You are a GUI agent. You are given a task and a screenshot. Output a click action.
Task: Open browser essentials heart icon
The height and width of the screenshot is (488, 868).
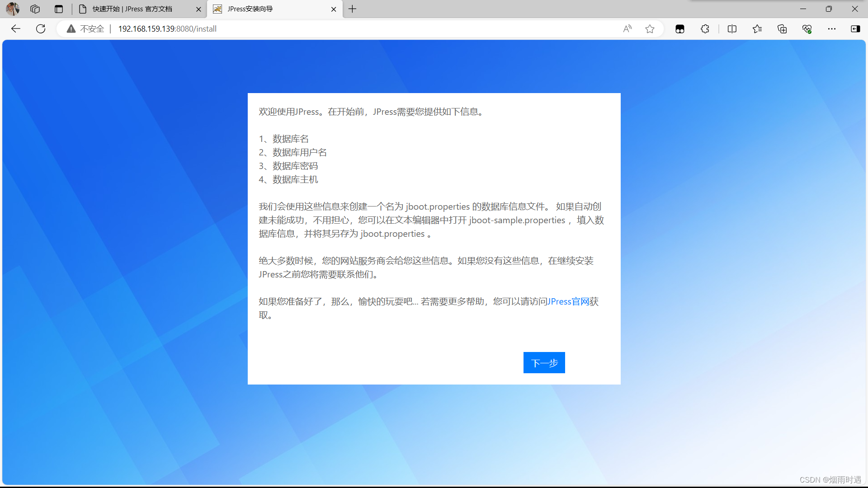point(807,29)
